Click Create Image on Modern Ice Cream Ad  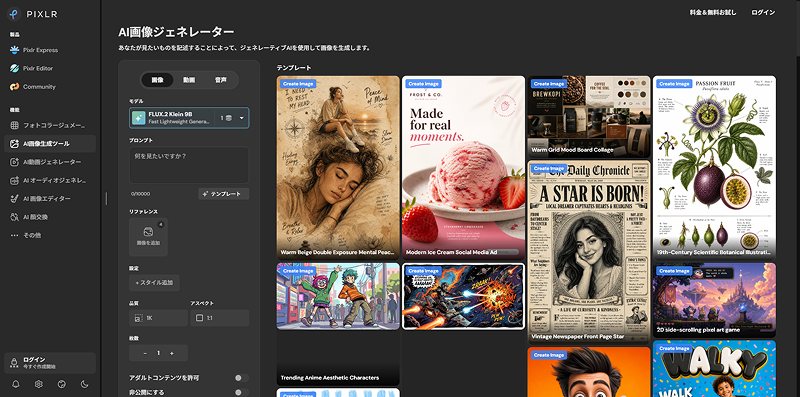click(x=423, y=84)
